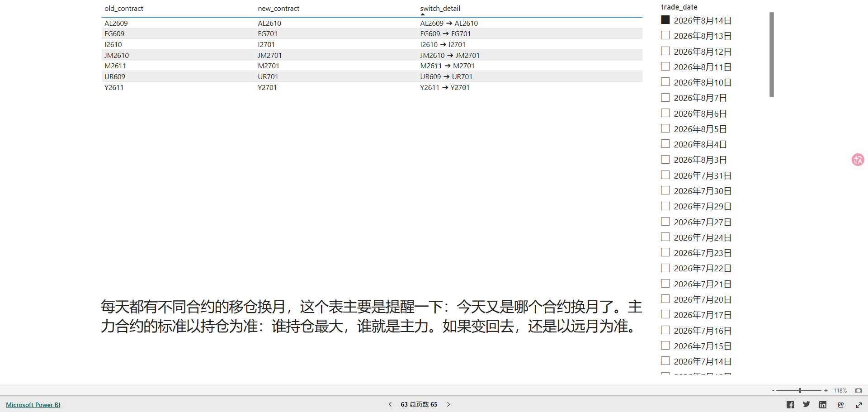This screenshot has width=868, height=412.
Task: Check the 2026年7月21日 date checkbox
Action: pos(665,284)
